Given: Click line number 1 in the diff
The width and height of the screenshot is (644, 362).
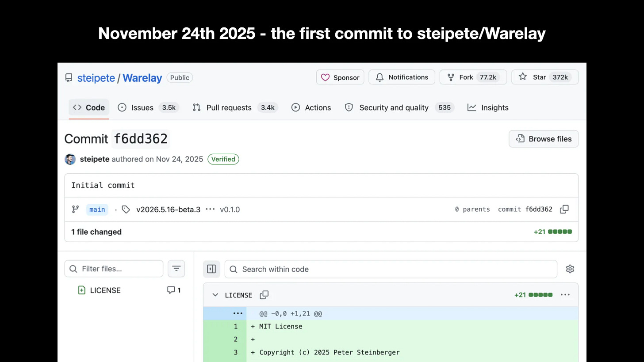Looking at the screenshot, I should 235,327.
